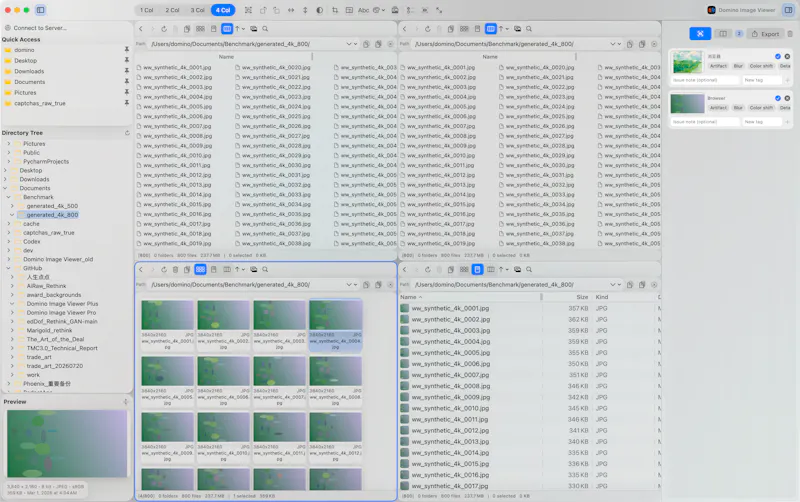Viewport: 800px width, 502px height.
Task: Refresh the top-right file pane
Action: click(x=428, y=29)
